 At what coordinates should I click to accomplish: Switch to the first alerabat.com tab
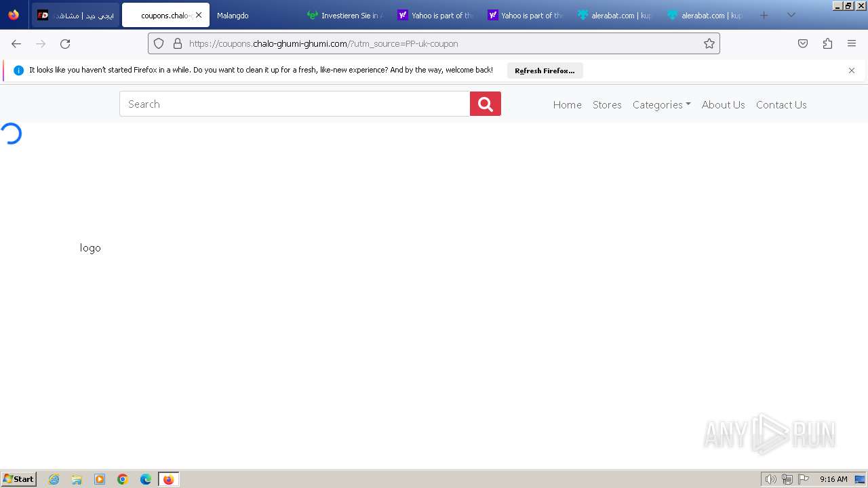(614, 15)
